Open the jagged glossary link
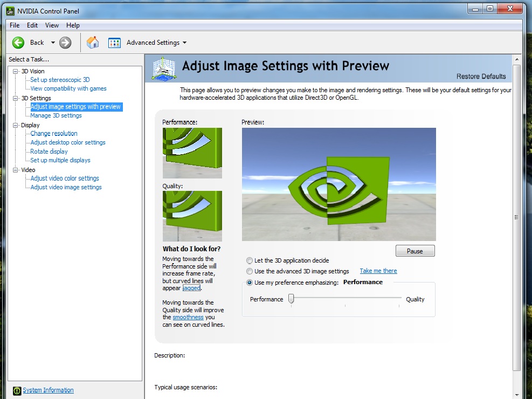 point(192,288)
